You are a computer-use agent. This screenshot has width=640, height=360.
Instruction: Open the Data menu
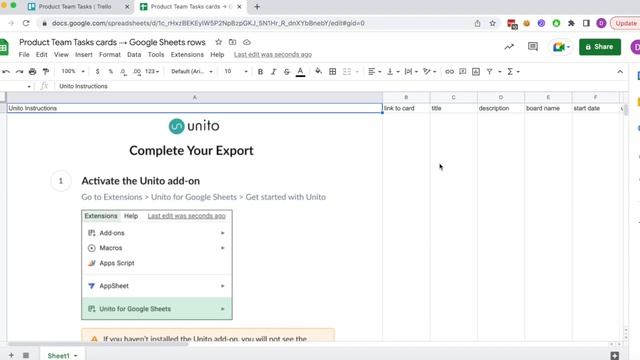coord(134,54)
